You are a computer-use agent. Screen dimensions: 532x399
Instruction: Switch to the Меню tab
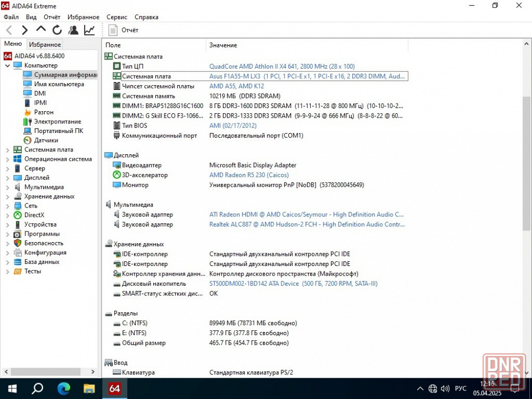(13, 44)
